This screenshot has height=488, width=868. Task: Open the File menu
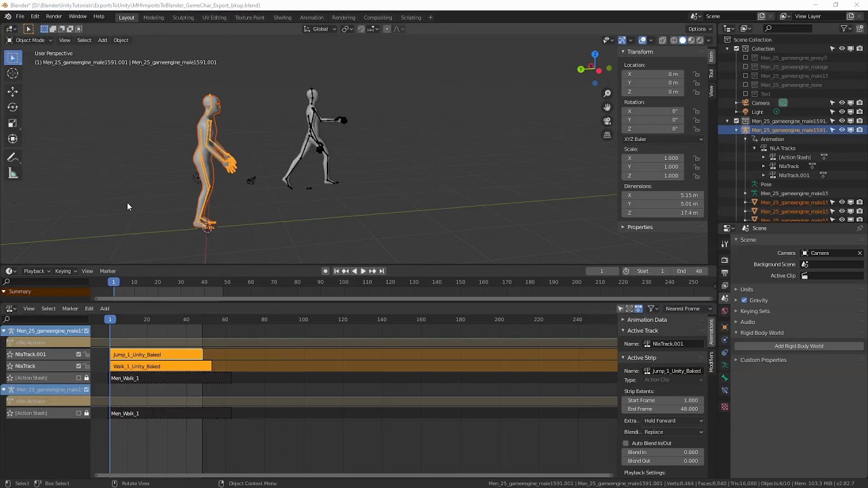pyautogui.click(x=20, y=16)
